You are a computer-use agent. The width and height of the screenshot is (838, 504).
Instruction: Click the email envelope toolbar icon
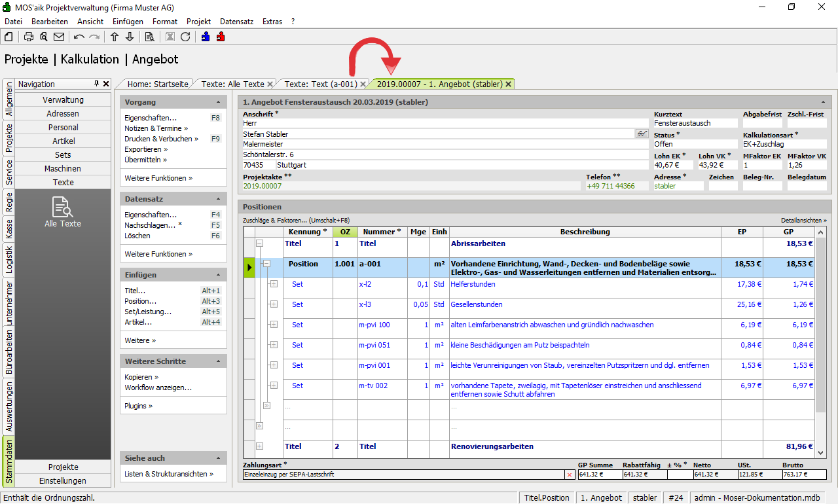pos(59,37)
